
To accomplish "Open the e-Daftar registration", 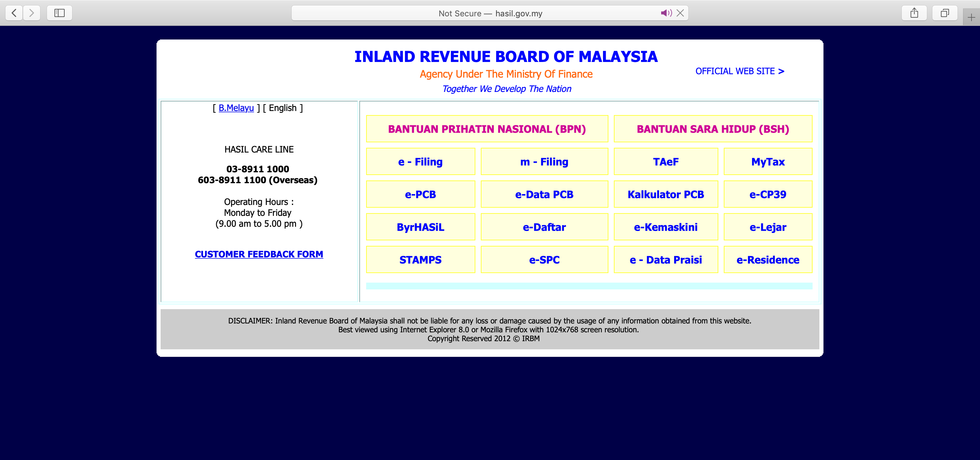I will click(544, 227).
